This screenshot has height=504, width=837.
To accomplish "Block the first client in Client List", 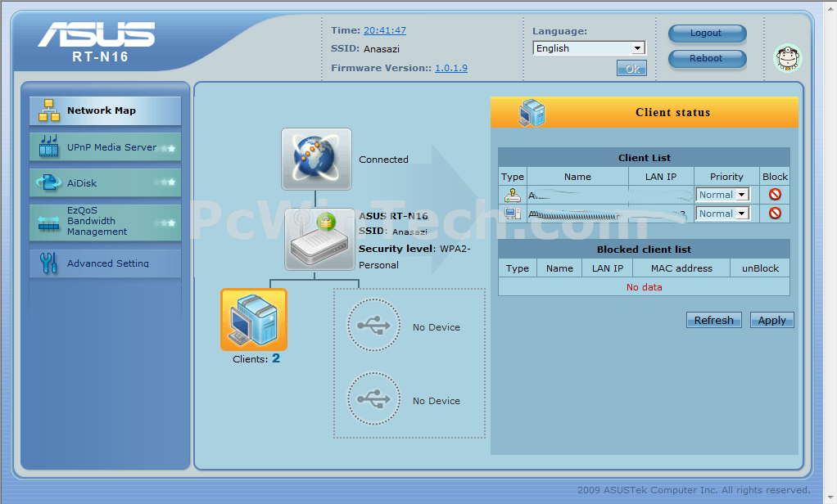I will pyautogui.click(x=775, y=195).
